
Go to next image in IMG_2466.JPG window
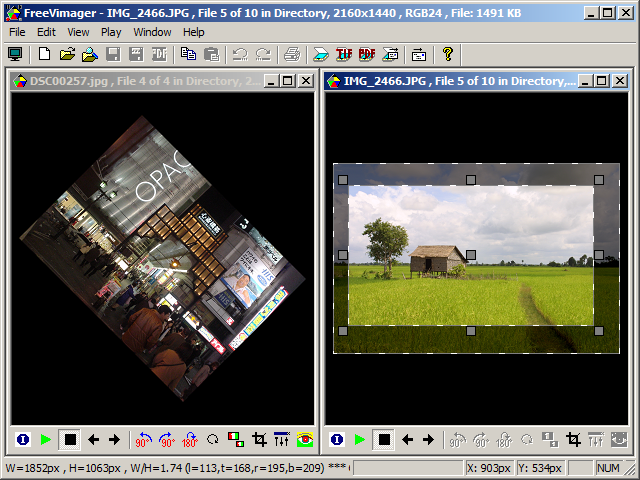pos(428,439)
